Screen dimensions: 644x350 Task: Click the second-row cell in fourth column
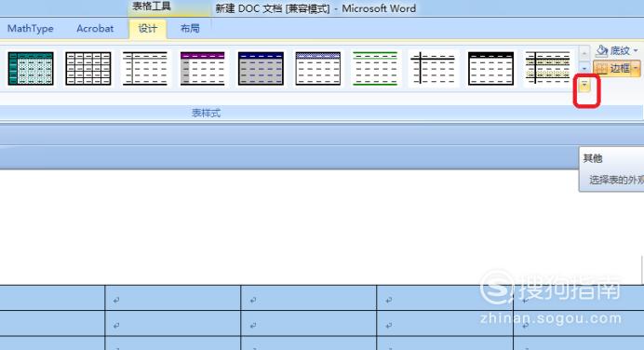[x=445, y=323]
